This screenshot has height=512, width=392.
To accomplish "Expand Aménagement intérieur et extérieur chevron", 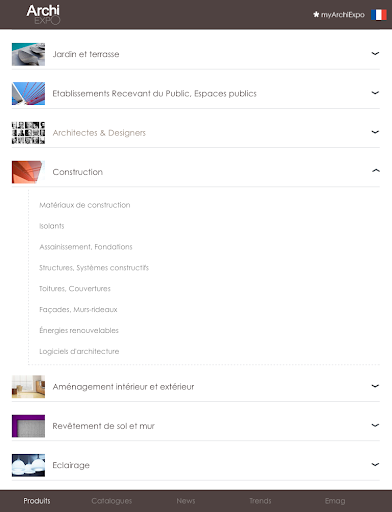I will pos(375,386).
